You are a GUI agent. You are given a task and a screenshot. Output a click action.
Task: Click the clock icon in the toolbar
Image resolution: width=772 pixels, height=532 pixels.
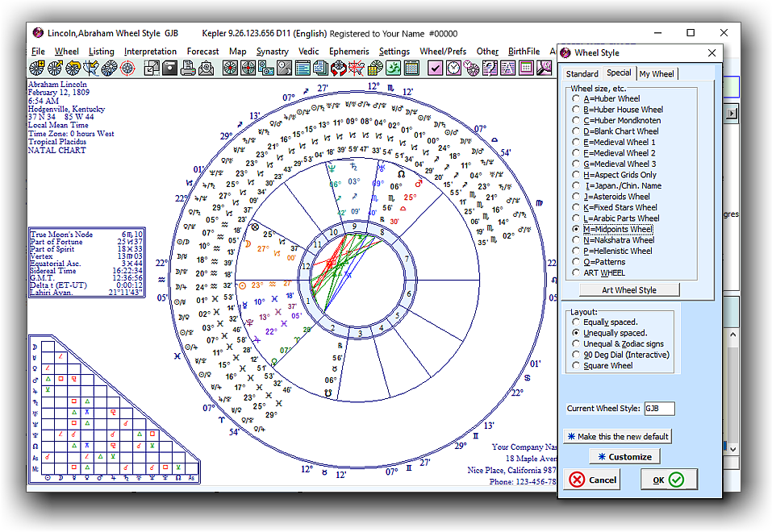pos(453,69)
